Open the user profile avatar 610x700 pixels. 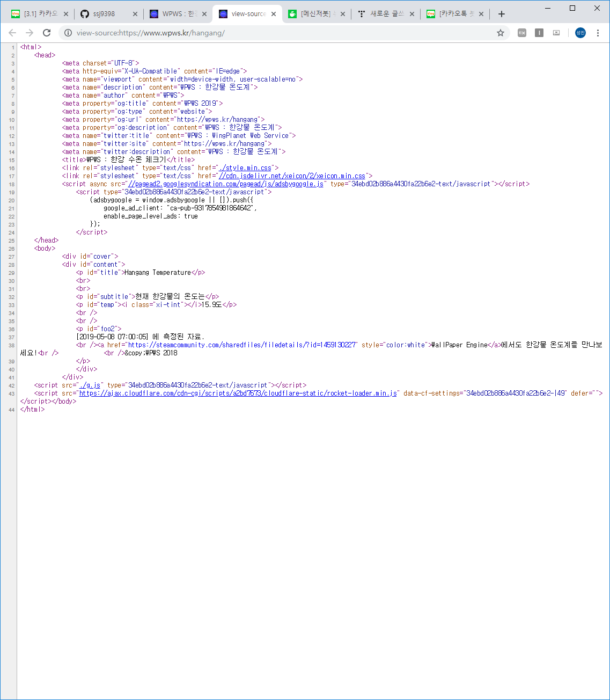[580, 33]
